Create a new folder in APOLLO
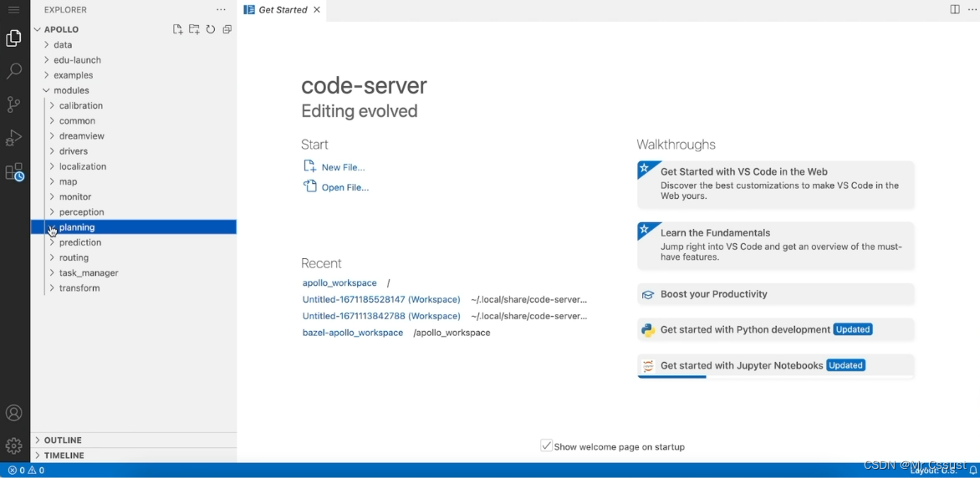 coord(194,29)
